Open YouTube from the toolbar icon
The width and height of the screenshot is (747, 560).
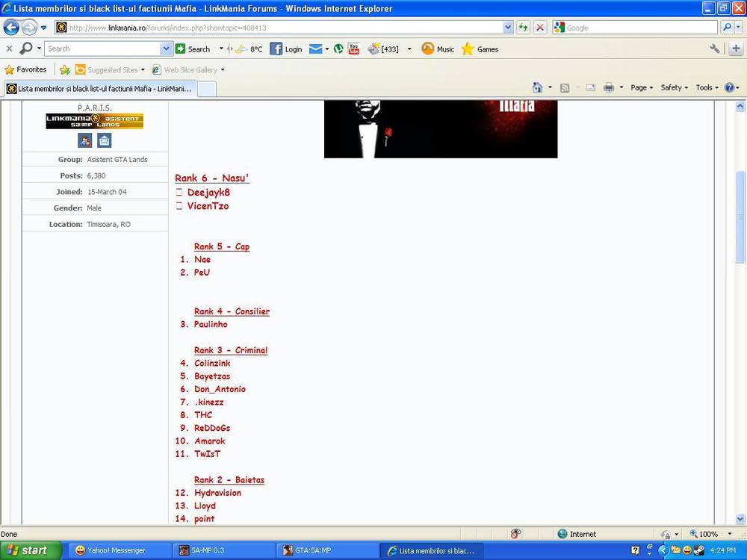click(353, 49)
